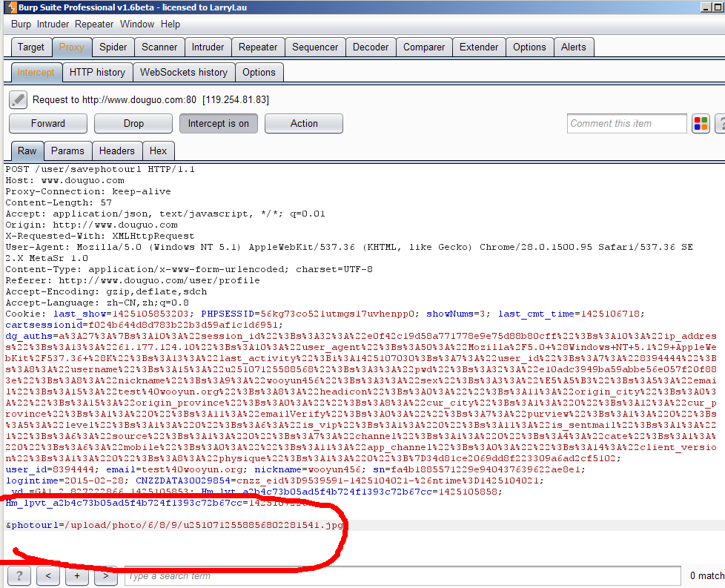Switch to the Target tab
725x588 pixels.
click(31, 47)
